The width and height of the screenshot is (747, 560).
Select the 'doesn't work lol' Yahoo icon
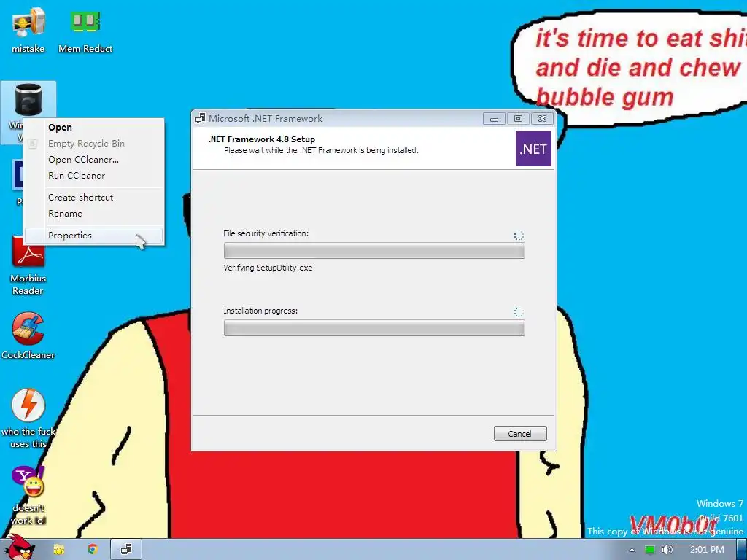28,495
